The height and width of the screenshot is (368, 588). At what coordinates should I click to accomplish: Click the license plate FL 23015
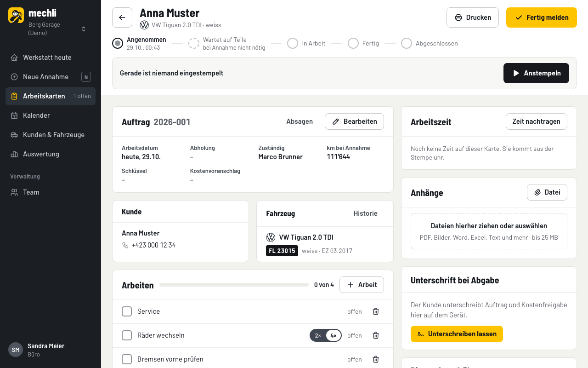click(x=282, y=251)
